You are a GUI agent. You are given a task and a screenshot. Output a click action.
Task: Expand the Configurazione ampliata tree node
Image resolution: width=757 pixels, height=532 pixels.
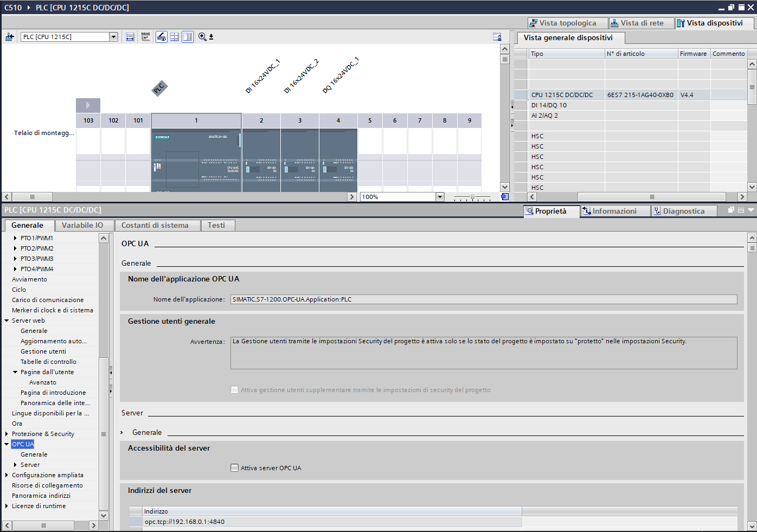(7, 475)
